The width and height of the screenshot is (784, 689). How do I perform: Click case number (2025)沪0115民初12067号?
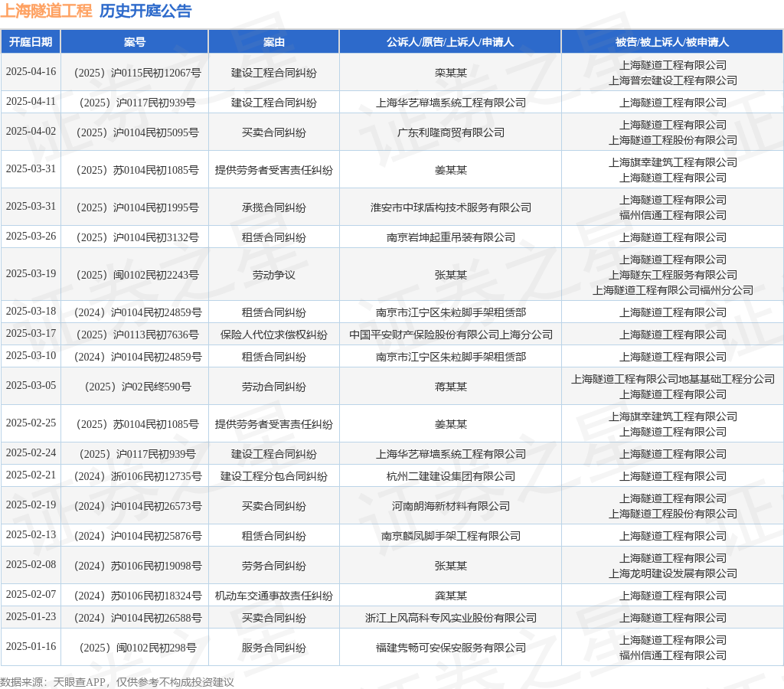138,73
